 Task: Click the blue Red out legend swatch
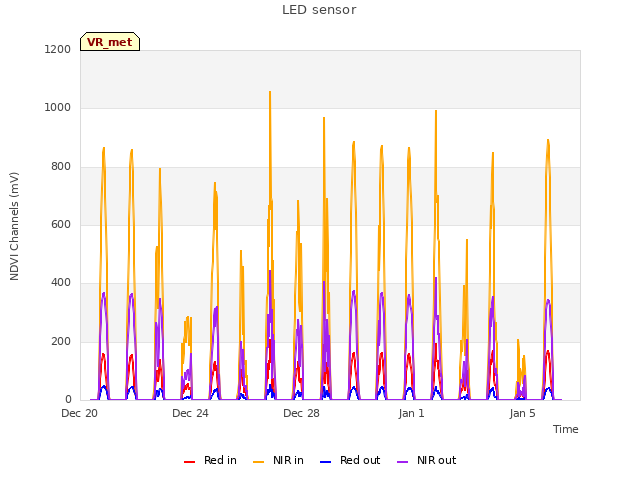[325, 462]
